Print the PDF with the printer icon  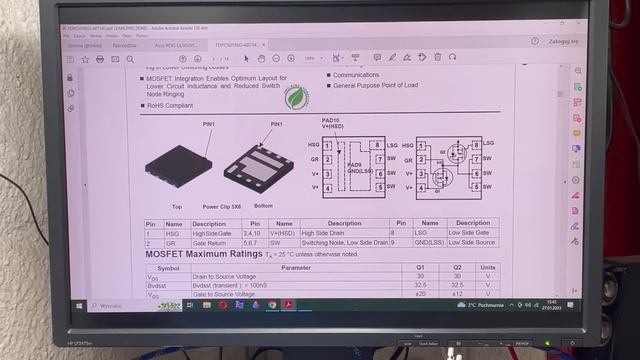100,60
